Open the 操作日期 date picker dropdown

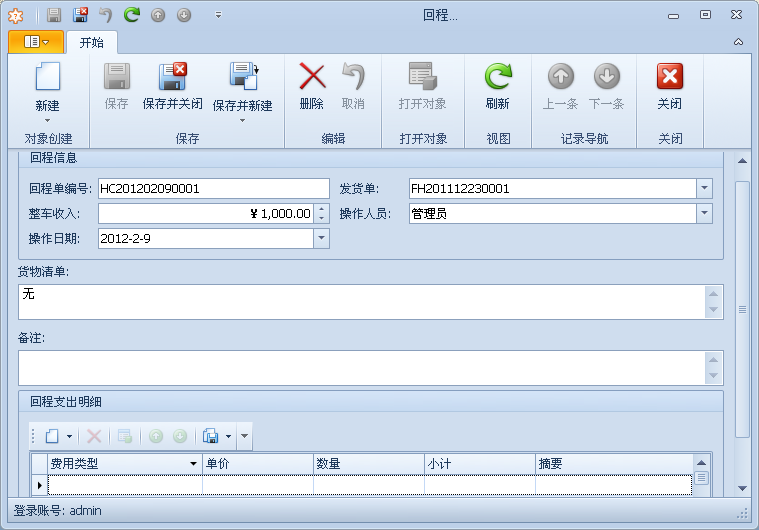click(x=321, y=239)
